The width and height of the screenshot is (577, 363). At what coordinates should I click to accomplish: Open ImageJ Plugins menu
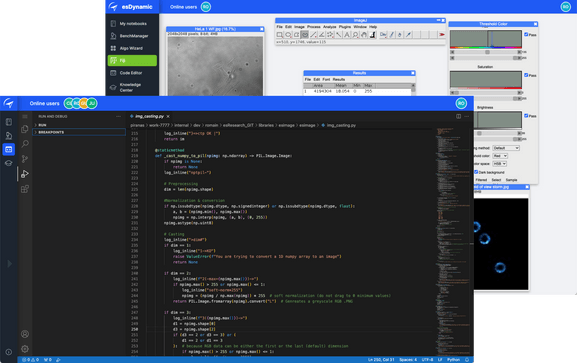pyautogui.click(x=345, y=27)
